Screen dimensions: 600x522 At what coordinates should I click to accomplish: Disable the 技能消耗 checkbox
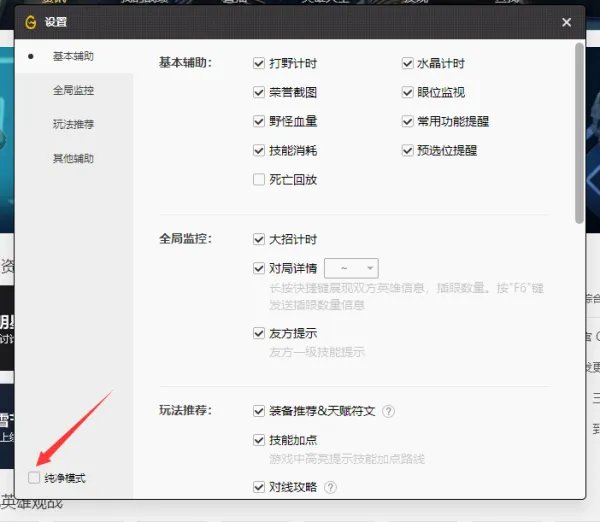pos(259,150)
